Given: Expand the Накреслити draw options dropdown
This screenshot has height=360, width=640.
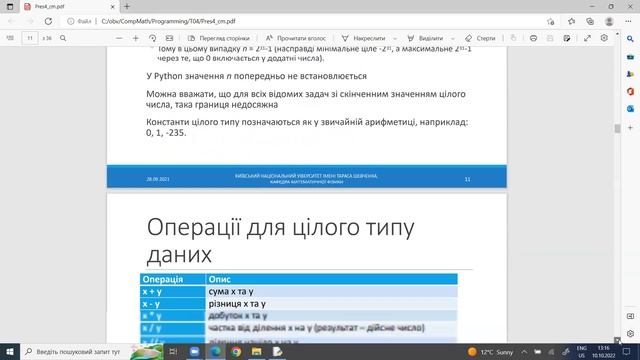Looking at the screenshot, I should pyautogui.click(x=395, y=38).
